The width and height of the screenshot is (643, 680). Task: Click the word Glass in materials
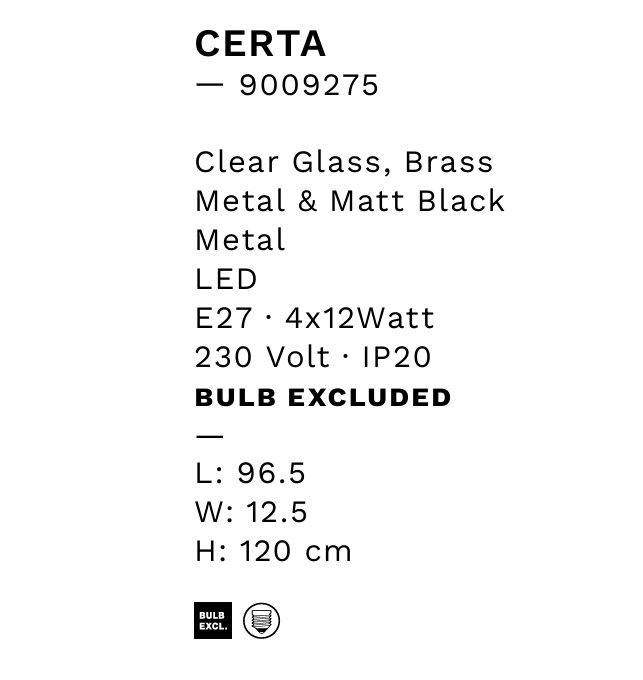tap(342, 163)
